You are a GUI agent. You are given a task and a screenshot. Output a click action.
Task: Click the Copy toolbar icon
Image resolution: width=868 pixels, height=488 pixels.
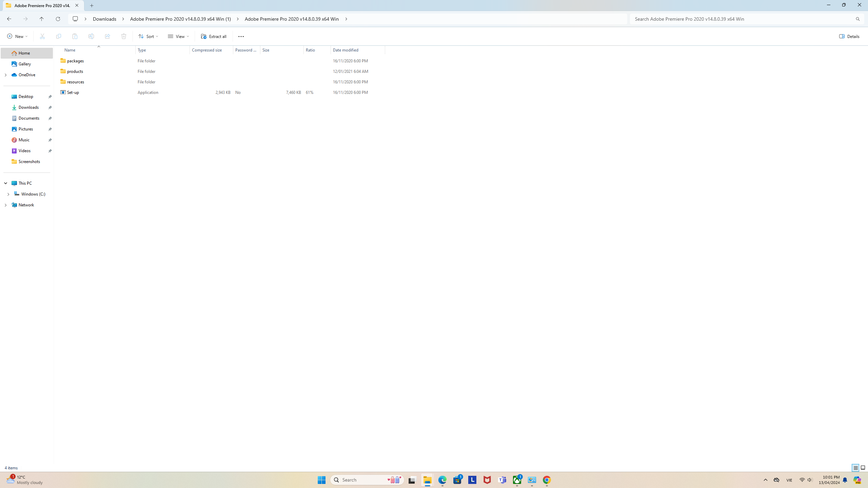coord(59,36)
